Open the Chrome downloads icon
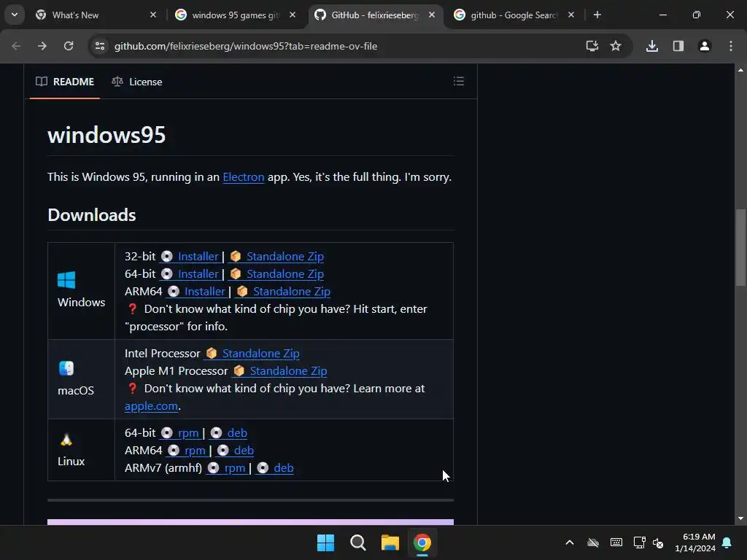 coord(651,46)
